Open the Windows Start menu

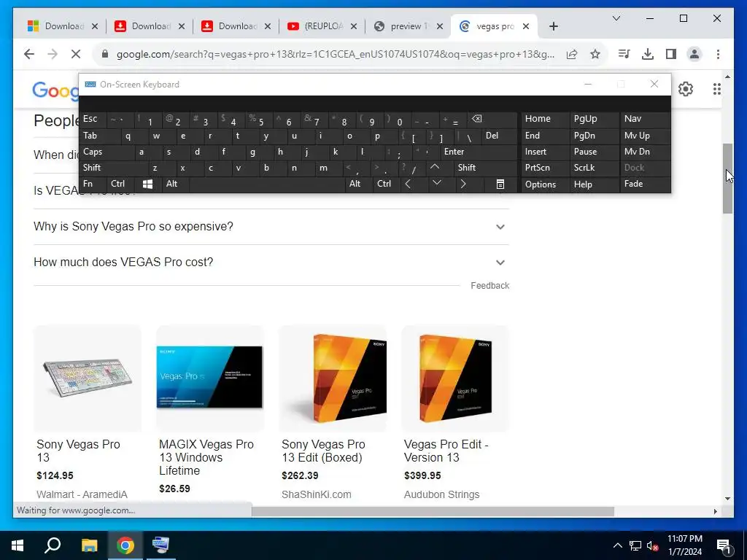coord(18,545)
